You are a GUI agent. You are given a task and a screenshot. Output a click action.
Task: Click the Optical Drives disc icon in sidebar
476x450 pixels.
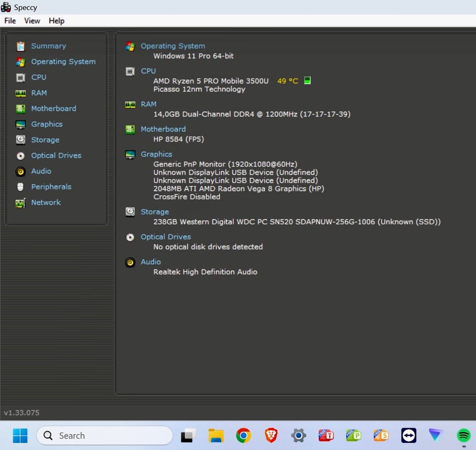[20, 156]
